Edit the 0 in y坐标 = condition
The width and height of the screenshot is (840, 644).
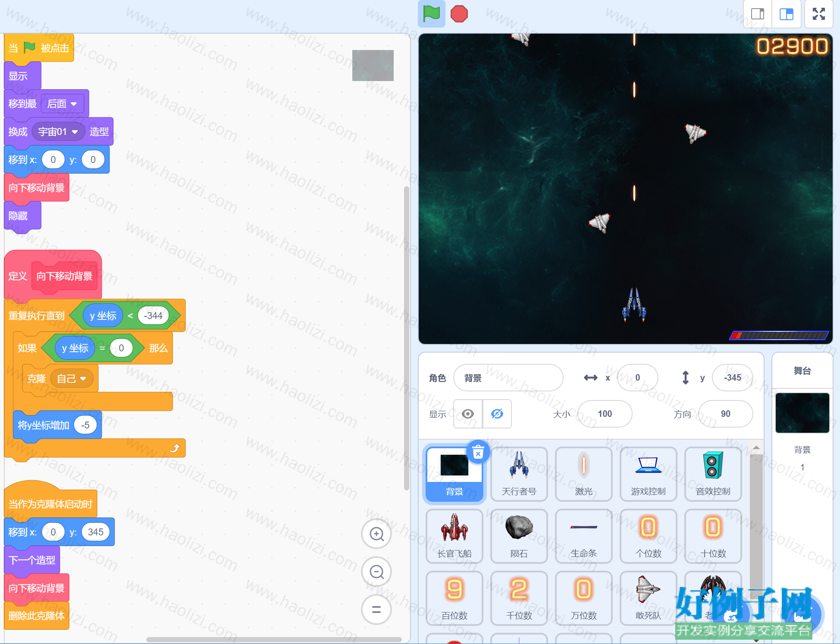(x=121, y=348)
